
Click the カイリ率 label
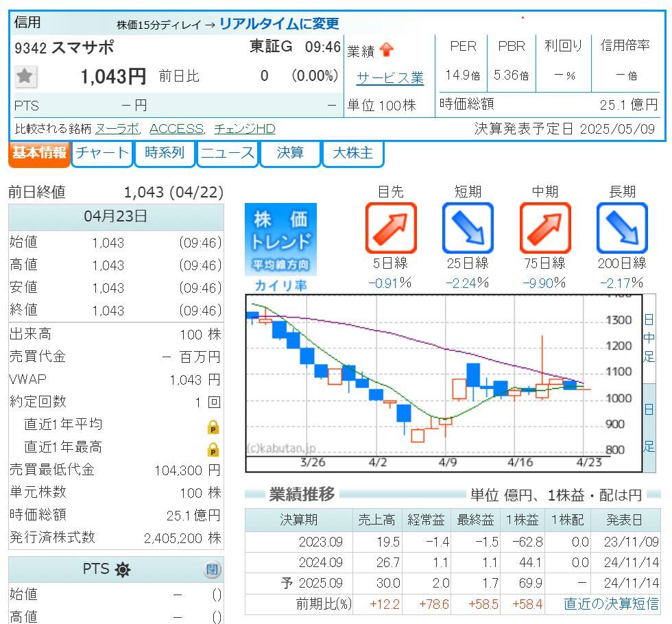[280, 285]
